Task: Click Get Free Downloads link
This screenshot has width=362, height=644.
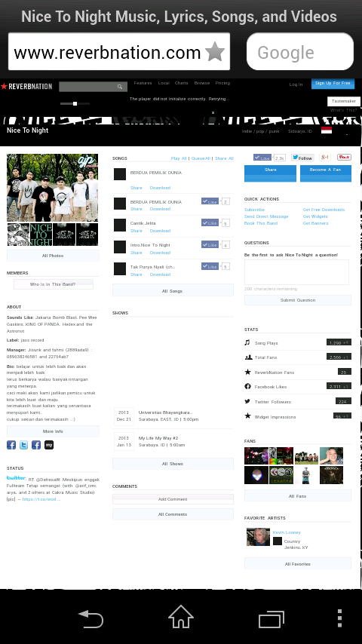Action: 324,210
